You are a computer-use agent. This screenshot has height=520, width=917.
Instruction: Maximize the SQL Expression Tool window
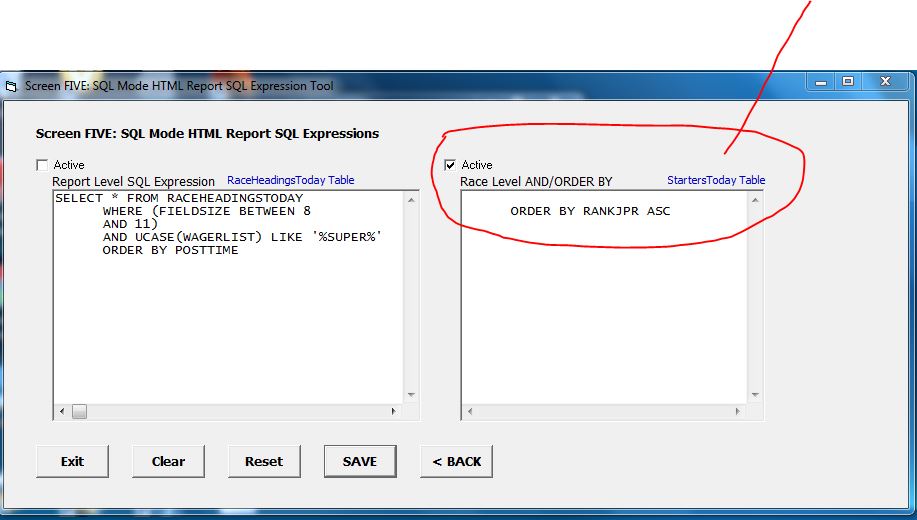(847, 82)
